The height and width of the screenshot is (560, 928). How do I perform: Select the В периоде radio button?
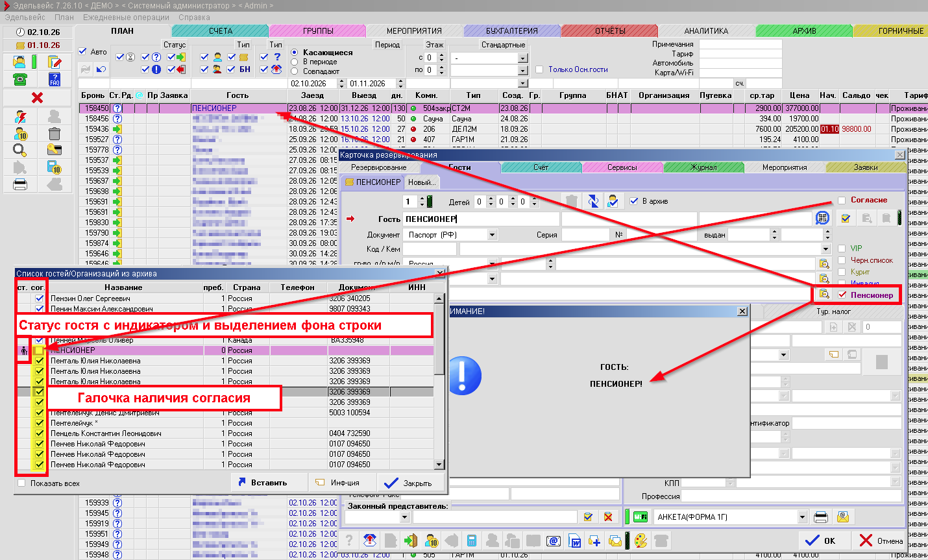(x=295, y=62)
